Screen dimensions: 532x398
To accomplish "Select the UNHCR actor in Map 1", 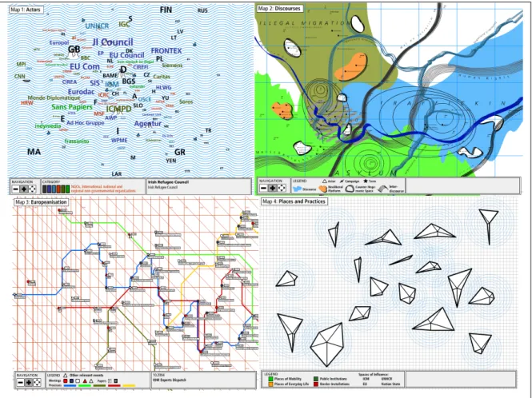I will tap(97, 26).
